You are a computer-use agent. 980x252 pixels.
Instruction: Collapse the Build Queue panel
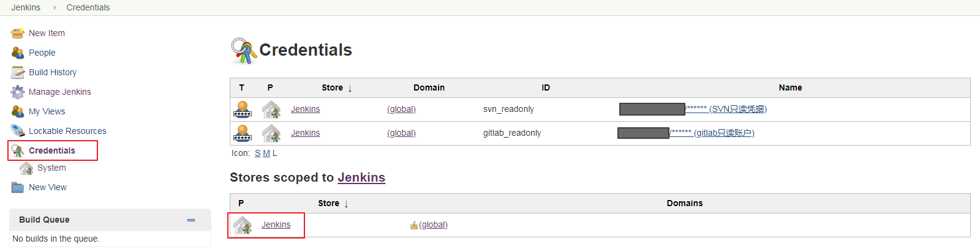191,220
